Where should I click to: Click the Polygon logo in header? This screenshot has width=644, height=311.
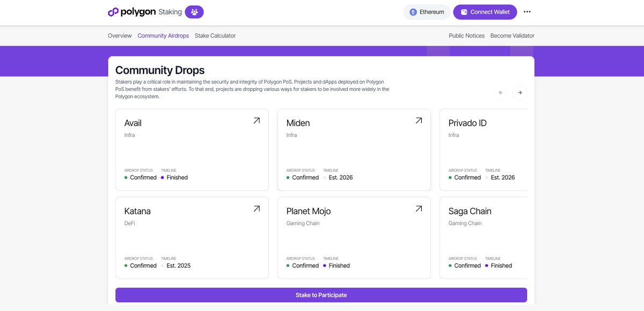132,12
